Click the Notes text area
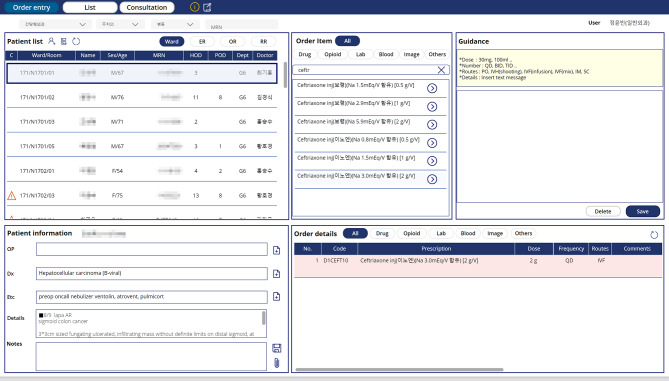This screenshot has width=669, height=381. (x=151, y=356)
